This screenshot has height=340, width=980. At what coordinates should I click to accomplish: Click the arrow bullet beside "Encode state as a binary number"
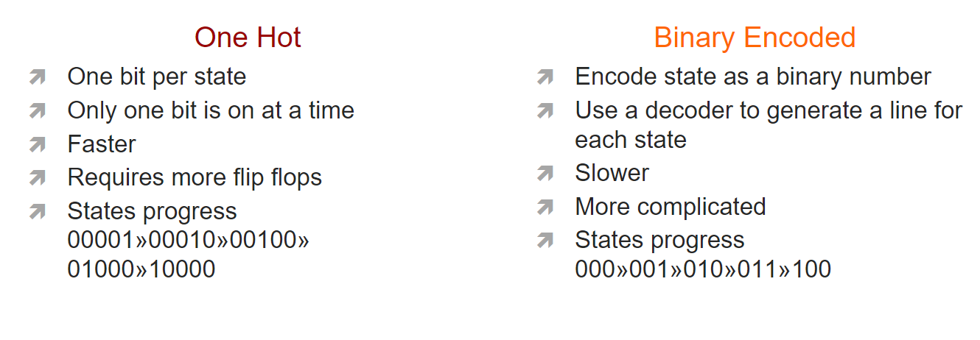point(545,77)
